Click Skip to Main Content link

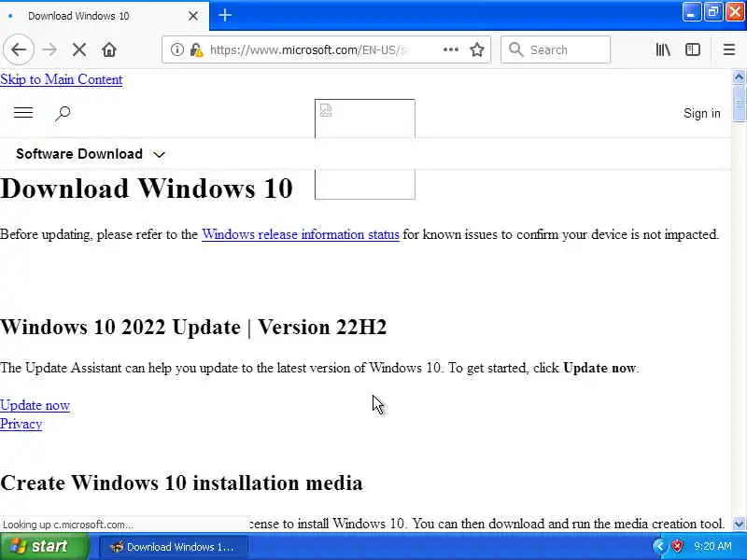62,79
